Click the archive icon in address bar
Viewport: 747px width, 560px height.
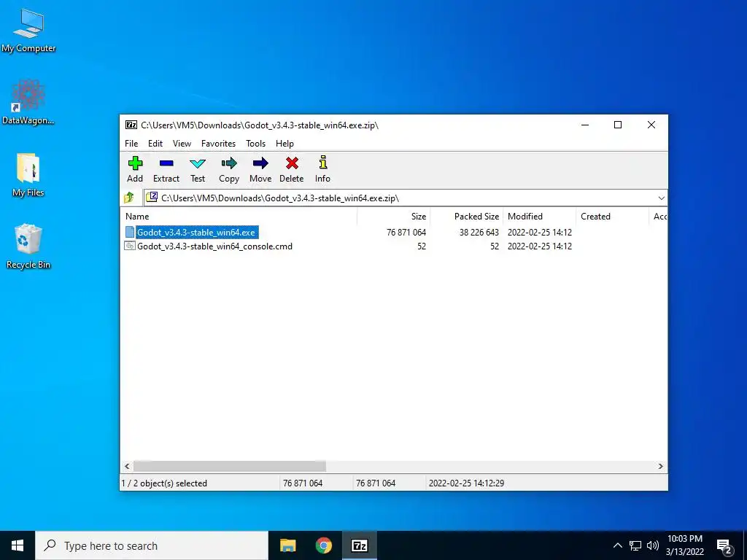tap(152, 197)
